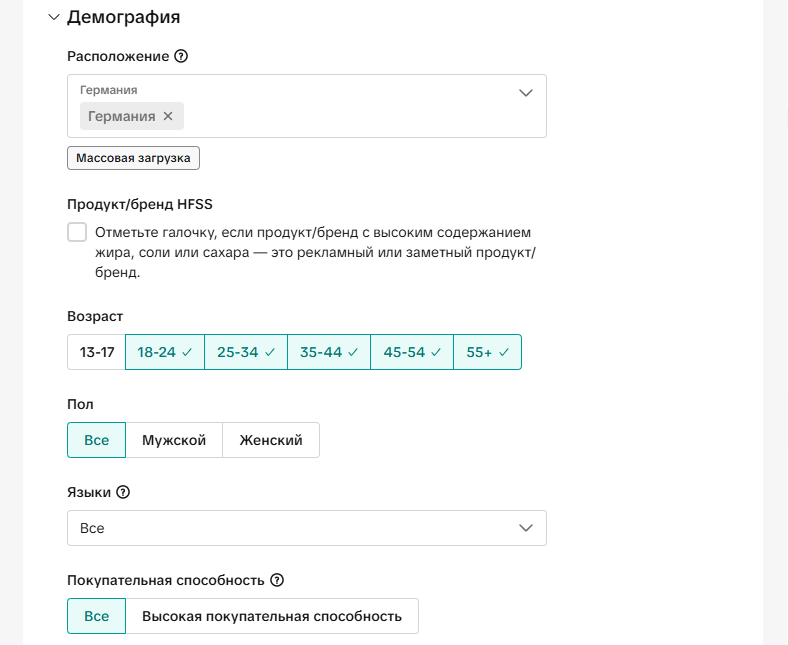
Task: Select Высокая покупательная способность option
Action: click(272, 616)
